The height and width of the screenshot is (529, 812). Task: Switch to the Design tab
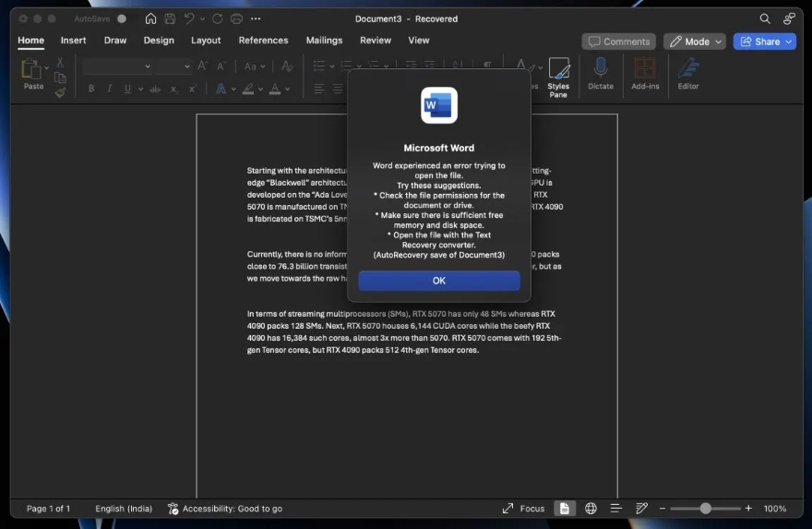click(159, 41)
